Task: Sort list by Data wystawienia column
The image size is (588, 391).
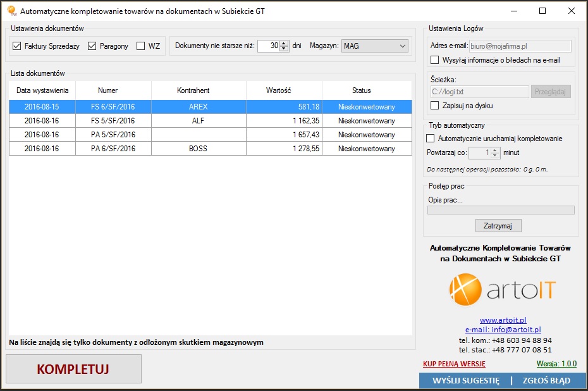Action: (42, 90)
